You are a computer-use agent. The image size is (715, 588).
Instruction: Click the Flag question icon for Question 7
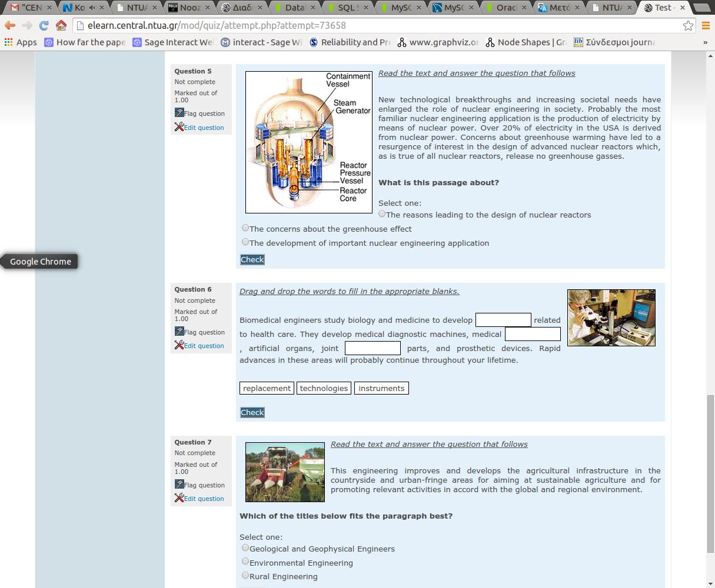179,485
